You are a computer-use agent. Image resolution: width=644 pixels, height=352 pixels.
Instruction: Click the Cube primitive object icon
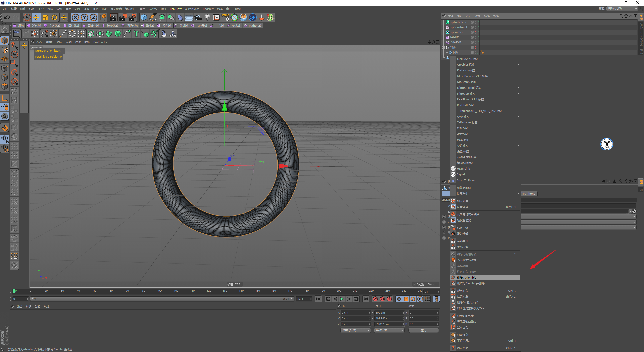(144, 17)
